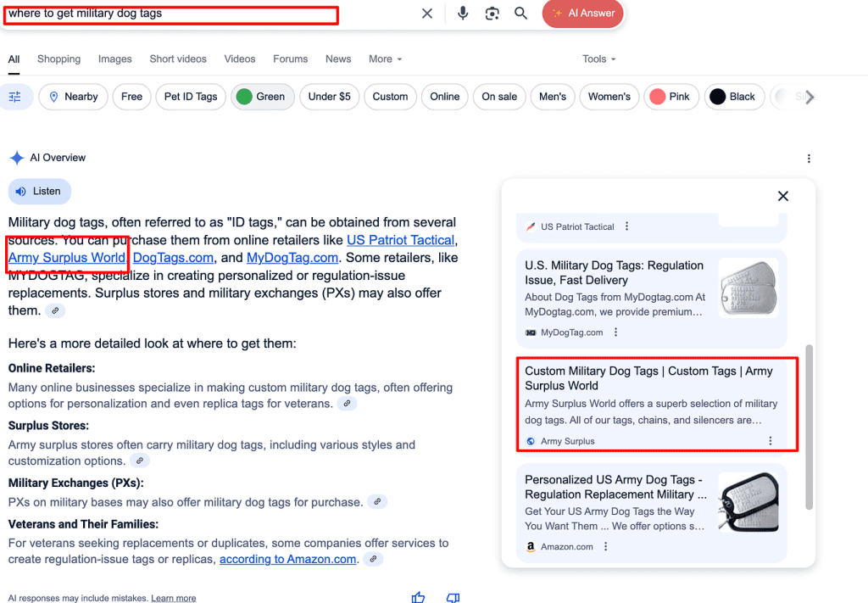
Task: Switch to the Shopping tab
Action: click(x=58, y=59)
